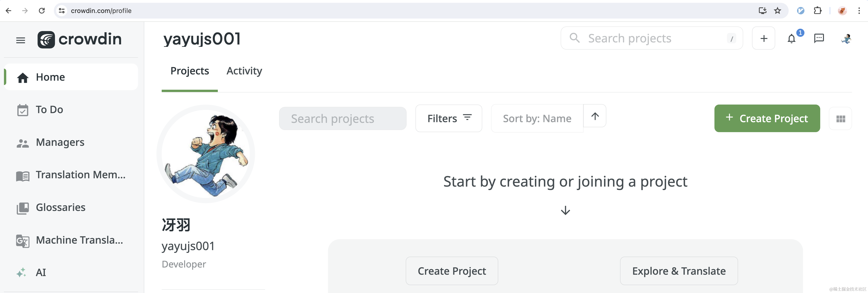Screen dimensions: 868x293
Task: Open the Filters dropdown
Action: tap(448, 118)
